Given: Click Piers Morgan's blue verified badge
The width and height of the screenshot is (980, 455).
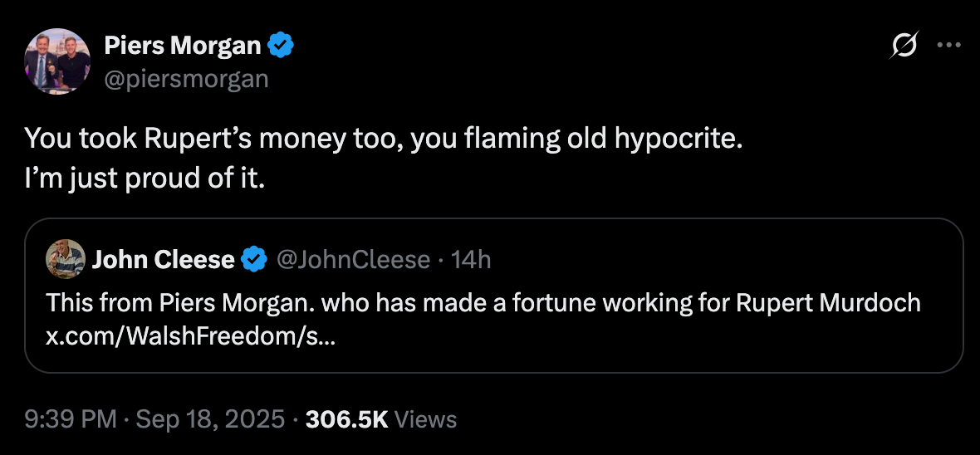Looking at the screenshot, I should click(x=282, y=45).
